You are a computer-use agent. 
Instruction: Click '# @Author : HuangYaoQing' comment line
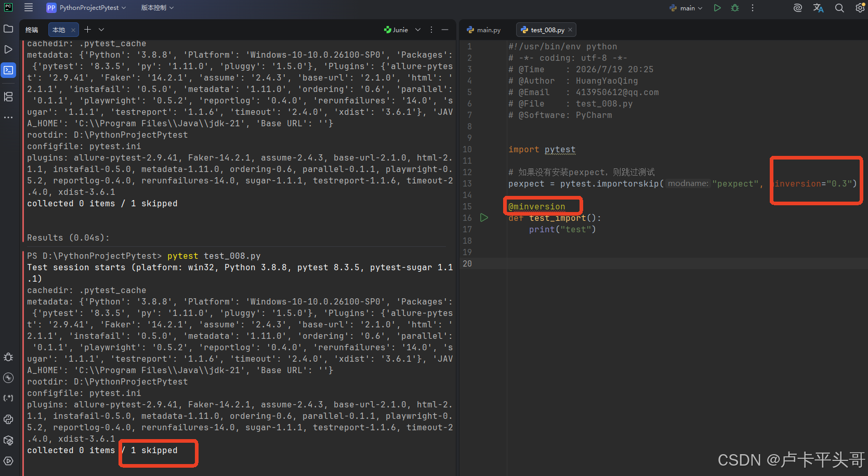(573, 81)
